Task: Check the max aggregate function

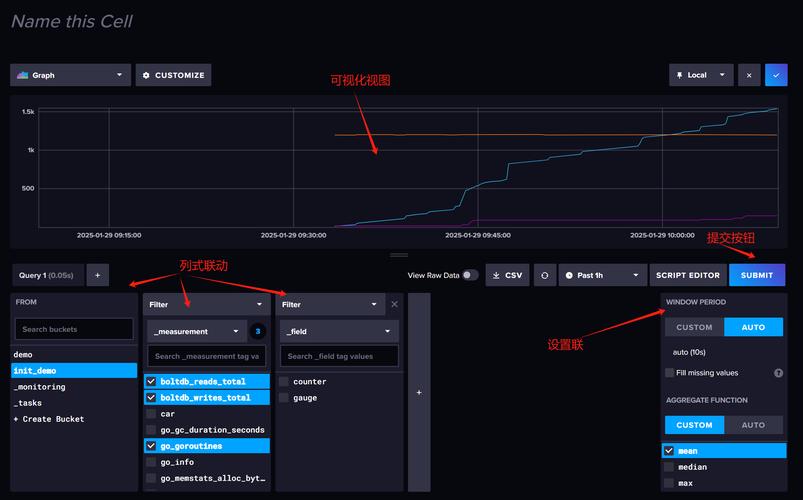Action: point(669,483)
